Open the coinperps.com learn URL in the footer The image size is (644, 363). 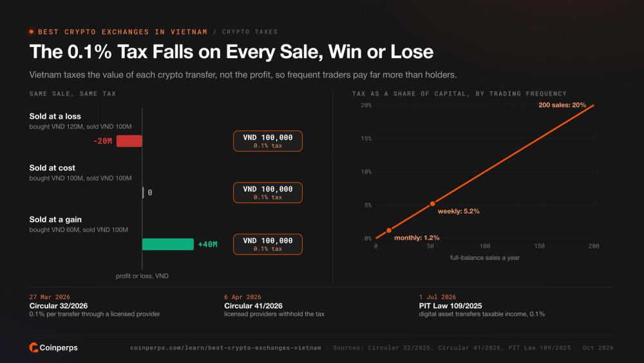(225, 348)
